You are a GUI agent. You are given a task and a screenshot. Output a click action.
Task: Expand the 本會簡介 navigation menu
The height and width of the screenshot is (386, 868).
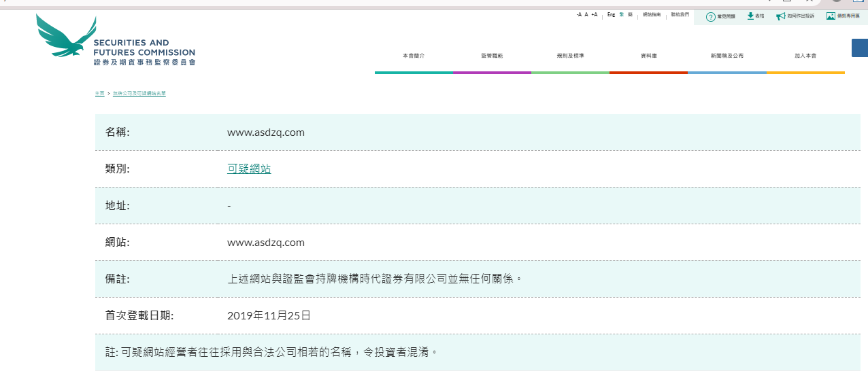point(413,56)
